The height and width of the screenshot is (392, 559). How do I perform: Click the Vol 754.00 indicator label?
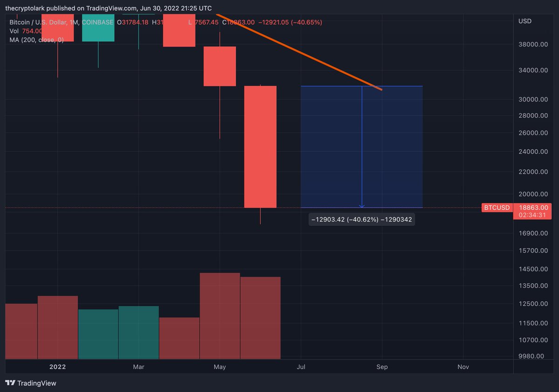[x=26, y=31]
